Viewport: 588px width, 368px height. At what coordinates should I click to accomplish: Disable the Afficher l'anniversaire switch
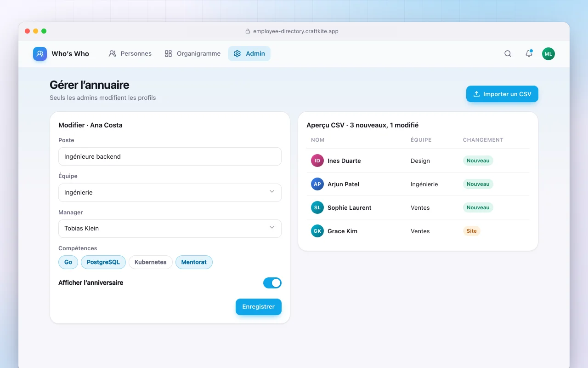pyautogui.click(x=272, y=283)
